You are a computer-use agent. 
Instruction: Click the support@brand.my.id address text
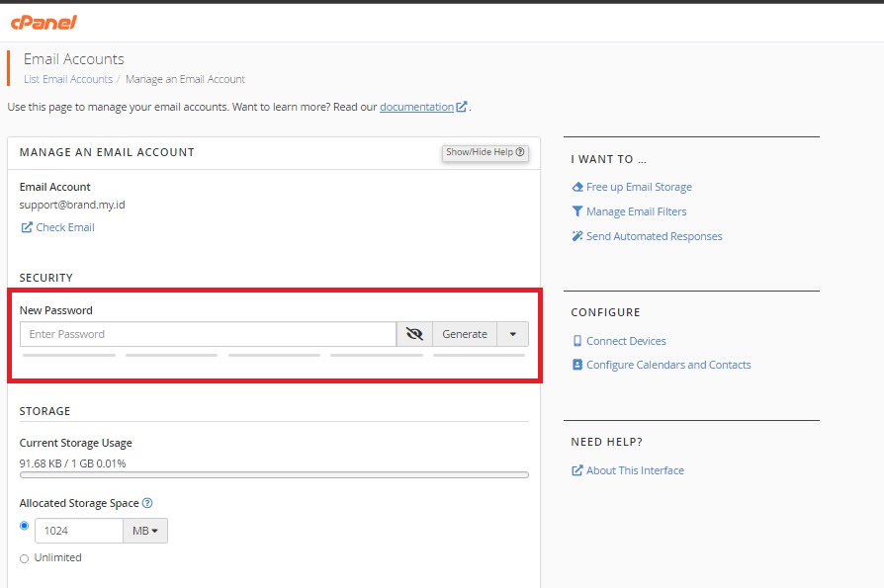[x=72, y=205]
